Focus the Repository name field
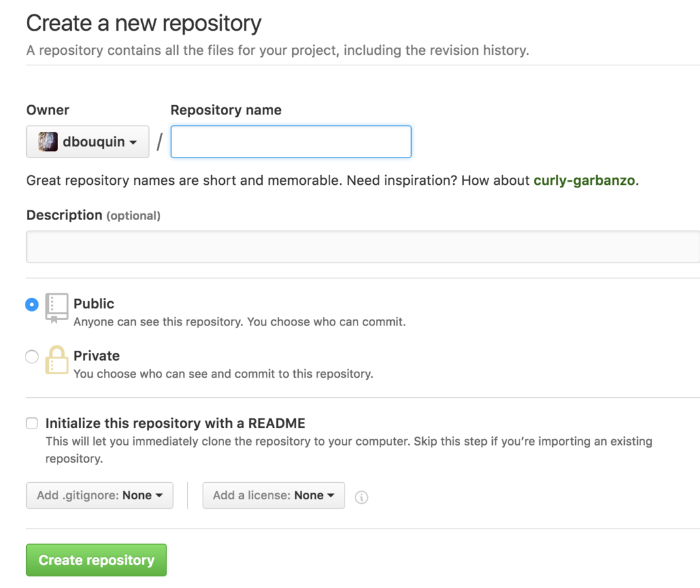 (291, 142)
